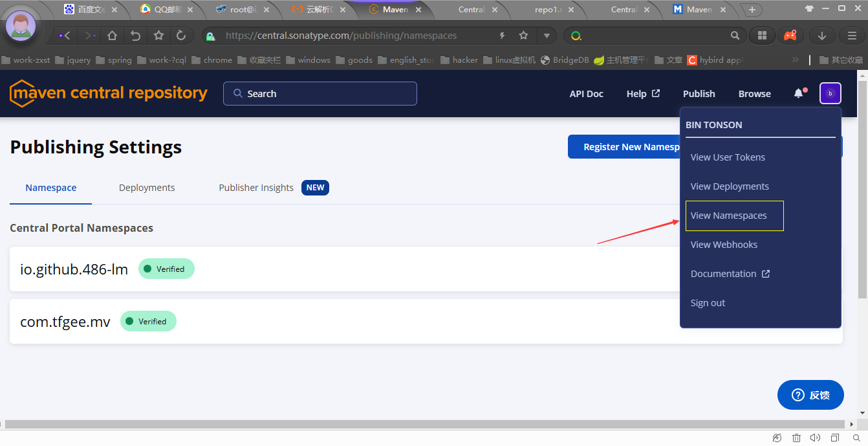Bookmark page with address bar star
The image size is (868, 446).
[523, 36]
